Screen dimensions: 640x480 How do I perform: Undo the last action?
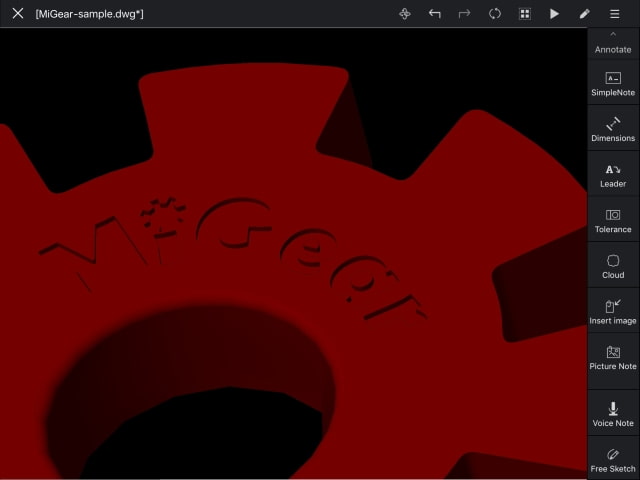pos(435,14)
